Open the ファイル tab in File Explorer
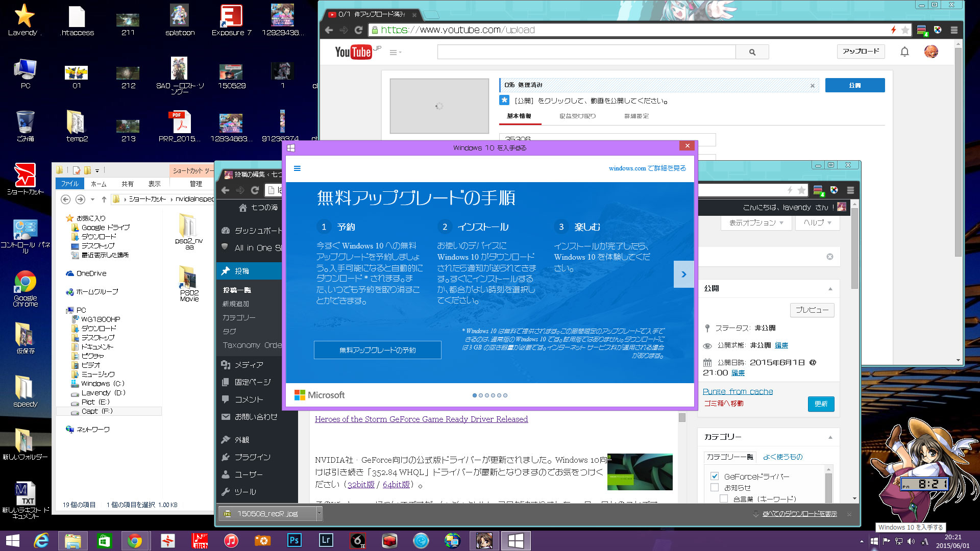Image resolution: width=980 pixels, height=551 pixels. coord(70,184)
